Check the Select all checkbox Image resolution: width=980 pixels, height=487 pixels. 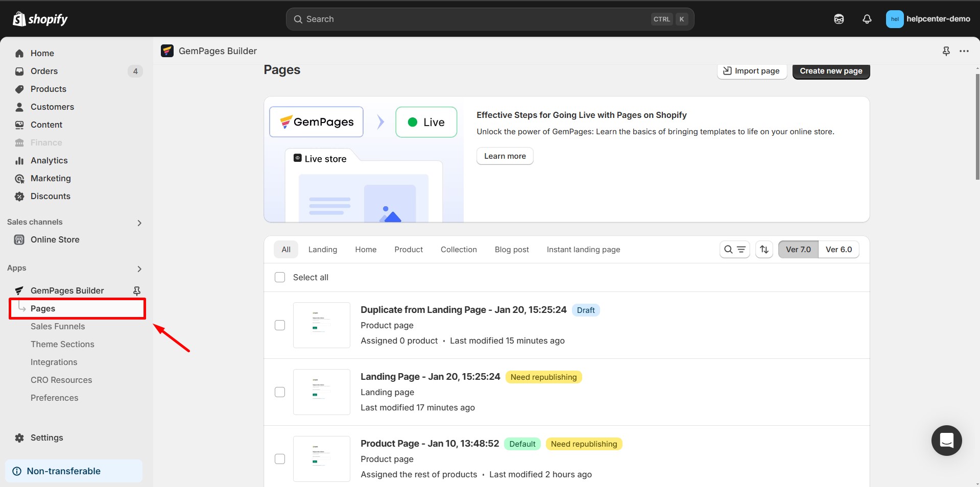tap(280, 277)
